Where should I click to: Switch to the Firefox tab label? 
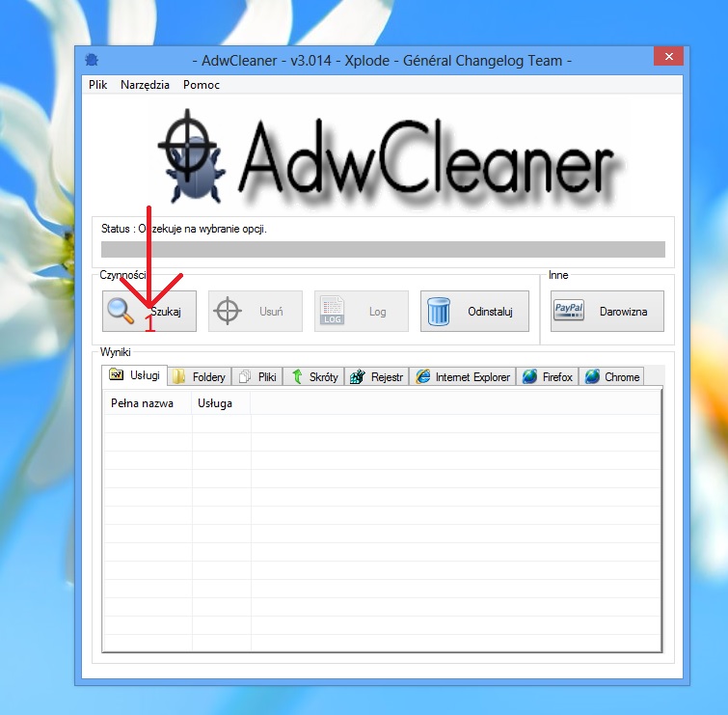557,376
